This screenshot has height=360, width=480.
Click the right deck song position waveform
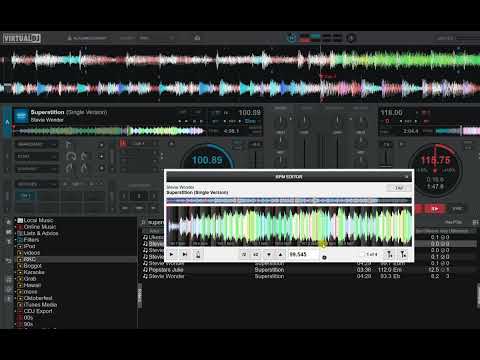click(x=457, y=131)
